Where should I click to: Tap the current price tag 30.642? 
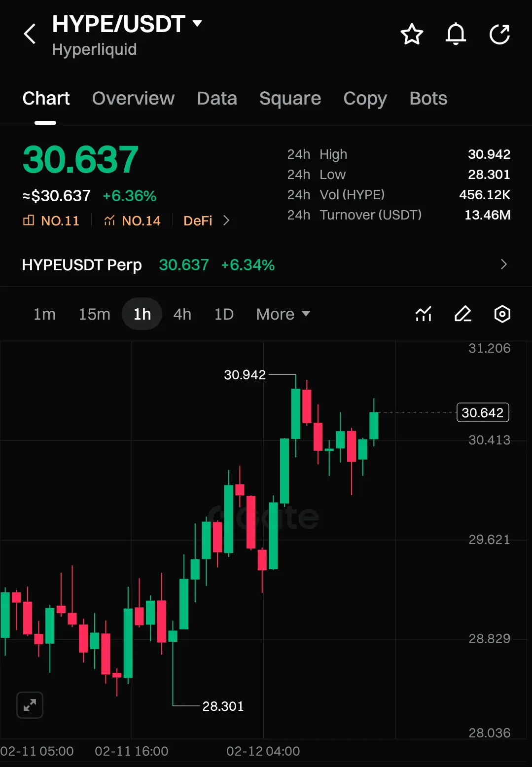pos(483,412)
